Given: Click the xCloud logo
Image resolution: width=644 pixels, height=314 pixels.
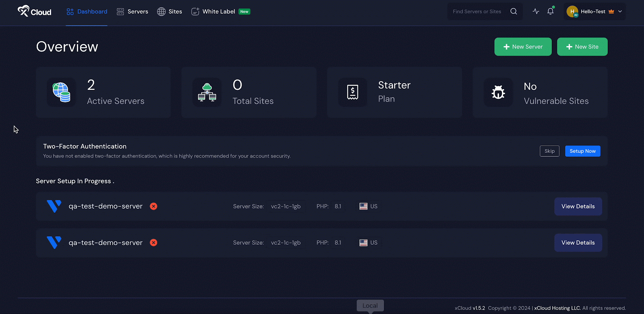Looking at the screenshot, I should [35, 11].
